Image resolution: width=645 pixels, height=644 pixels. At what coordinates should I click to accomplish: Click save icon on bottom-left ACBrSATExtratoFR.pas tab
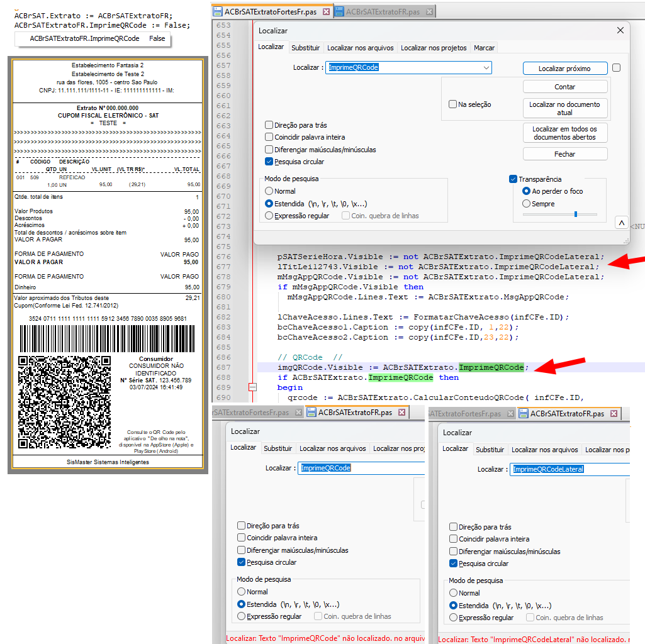tap(311, 412)
